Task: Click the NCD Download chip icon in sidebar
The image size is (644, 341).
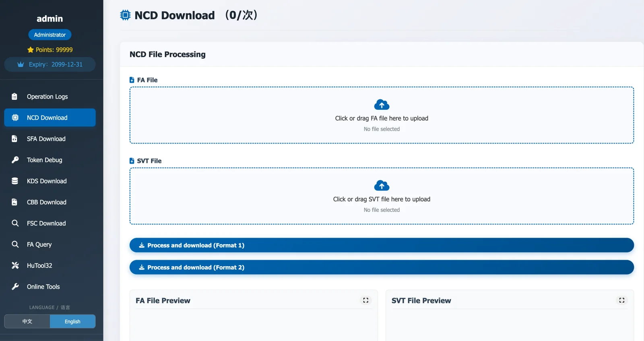Action: click(x=15, y=117)
